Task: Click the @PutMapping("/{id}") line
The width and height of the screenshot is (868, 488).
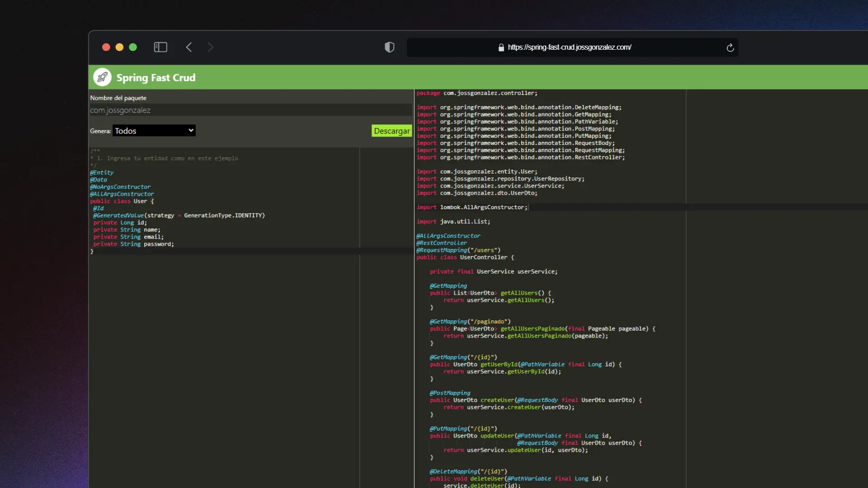Action: [463, 429]
